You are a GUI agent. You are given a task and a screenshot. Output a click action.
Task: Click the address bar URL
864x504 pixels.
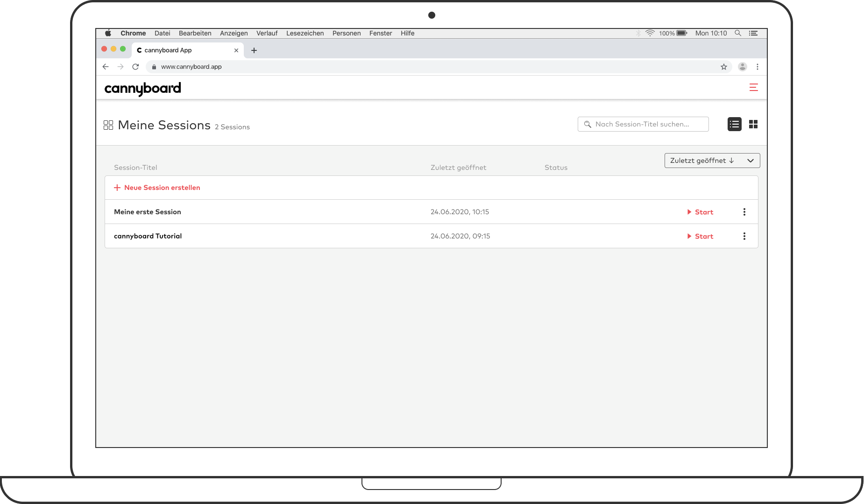tap(191, 67)
